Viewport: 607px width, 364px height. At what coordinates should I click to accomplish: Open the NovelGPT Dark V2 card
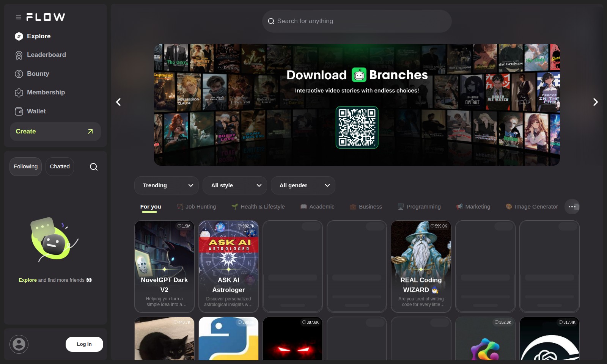click(164, 267)
